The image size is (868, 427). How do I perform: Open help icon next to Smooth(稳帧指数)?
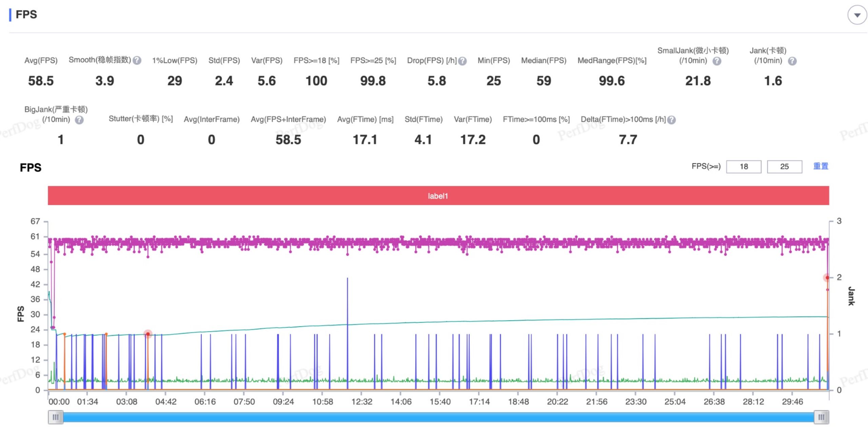(137, 60)
